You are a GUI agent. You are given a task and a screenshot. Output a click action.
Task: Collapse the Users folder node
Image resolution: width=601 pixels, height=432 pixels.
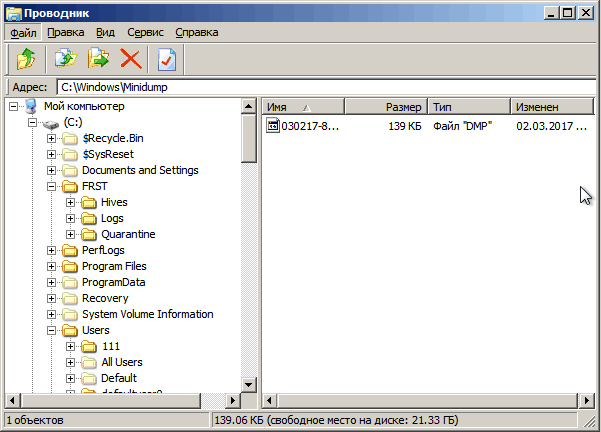pos(51,330)
